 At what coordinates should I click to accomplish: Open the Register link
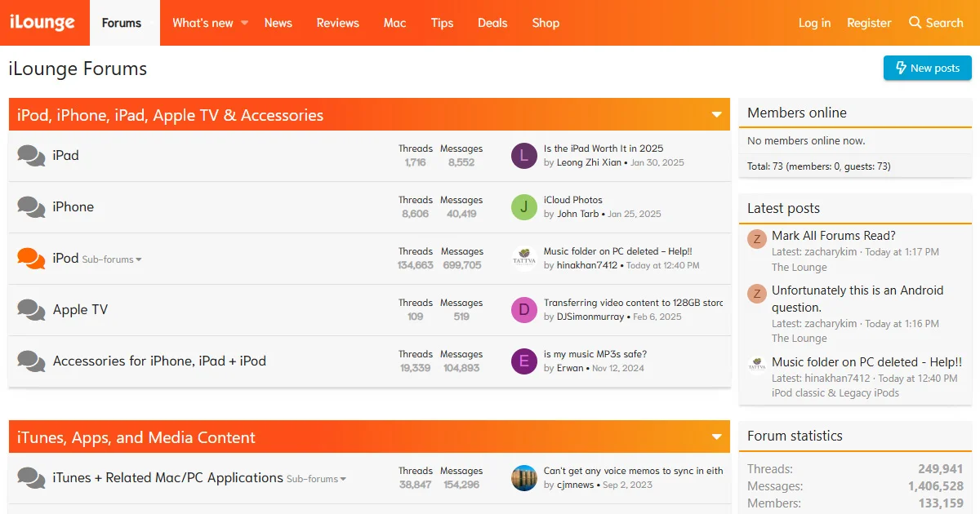point(869,23)
